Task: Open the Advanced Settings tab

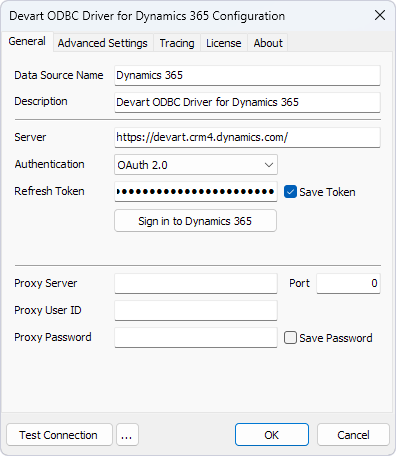Action: pos(103,43)
